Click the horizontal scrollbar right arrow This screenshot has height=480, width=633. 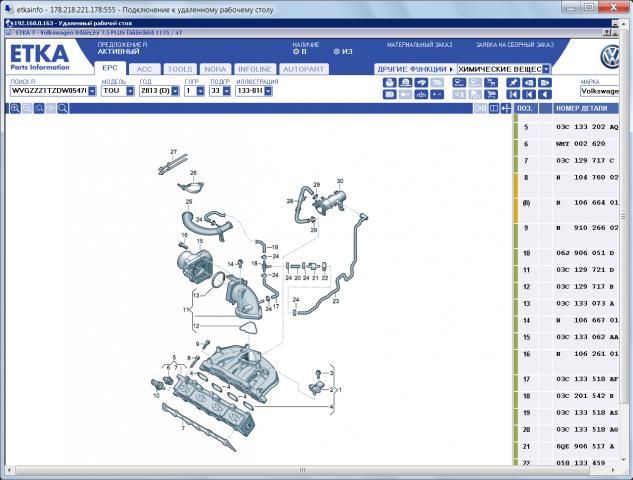pos(614,470)
